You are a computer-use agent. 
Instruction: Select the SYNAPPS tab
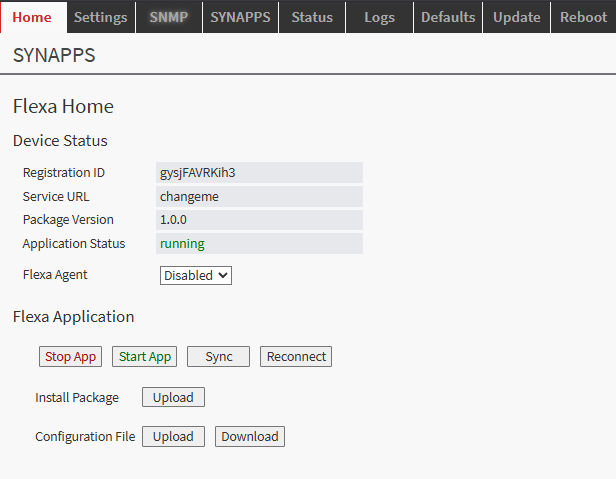click(240, 17)
